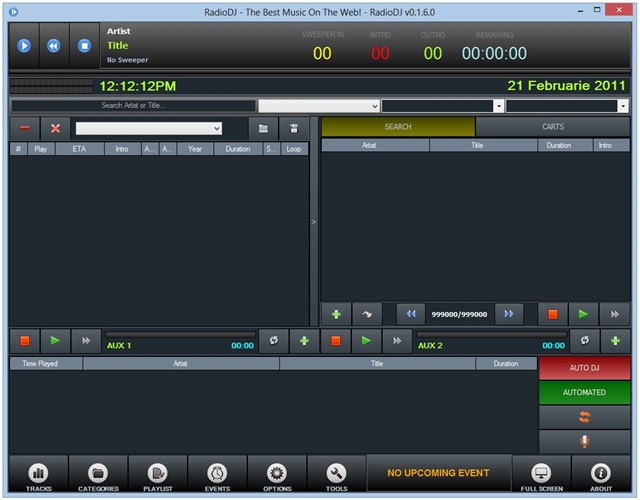Viewport: 640px width, 500px height.
Task: Toggle the AUX 1 loop icon
Action: (273, 341)
